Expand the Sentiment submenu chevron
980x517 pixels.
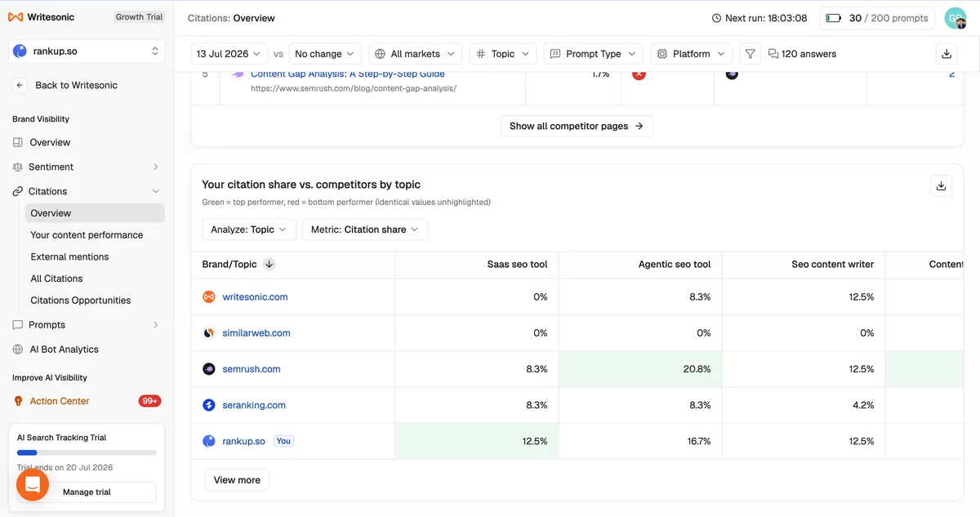pos(156,167)
